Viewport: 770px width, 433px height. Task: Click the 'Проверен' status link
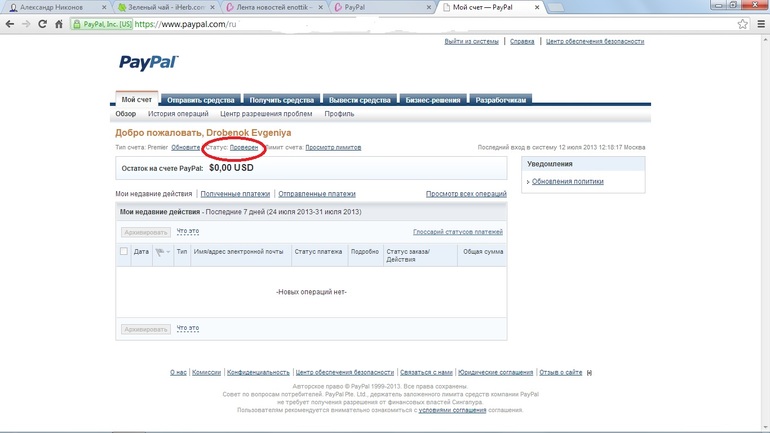tap(244, 147)
